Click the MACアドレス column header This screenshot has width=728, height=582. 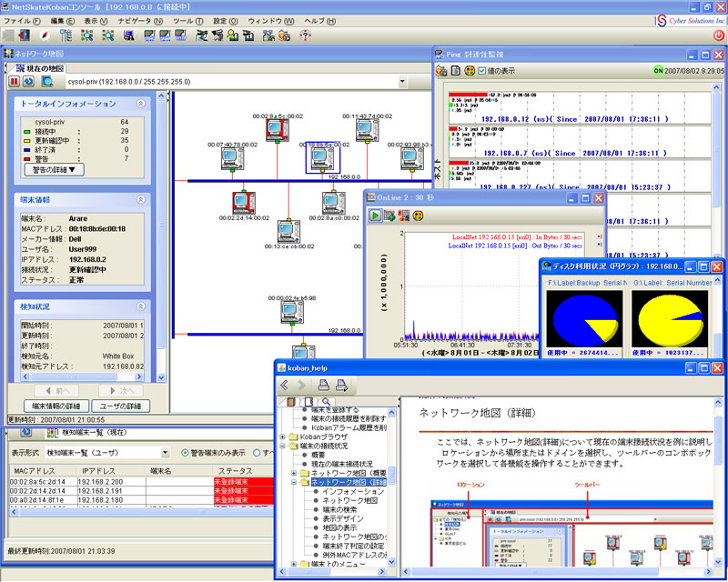pyautogui.click(x=43, y=471)
